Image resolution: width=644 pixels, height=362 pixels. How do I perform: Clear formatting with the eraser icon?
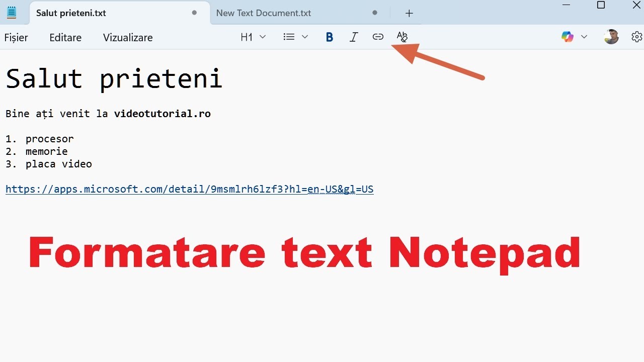(x=402, y=37)
